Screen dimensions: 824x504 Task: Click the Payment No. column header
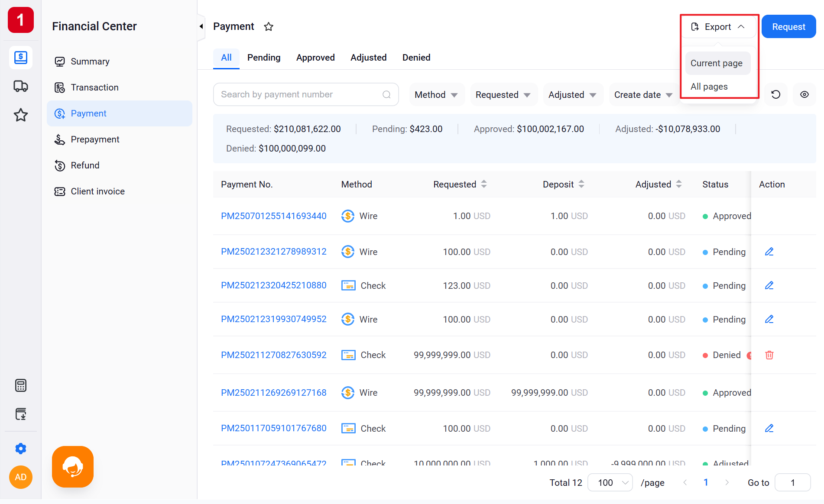pos(247,184)
